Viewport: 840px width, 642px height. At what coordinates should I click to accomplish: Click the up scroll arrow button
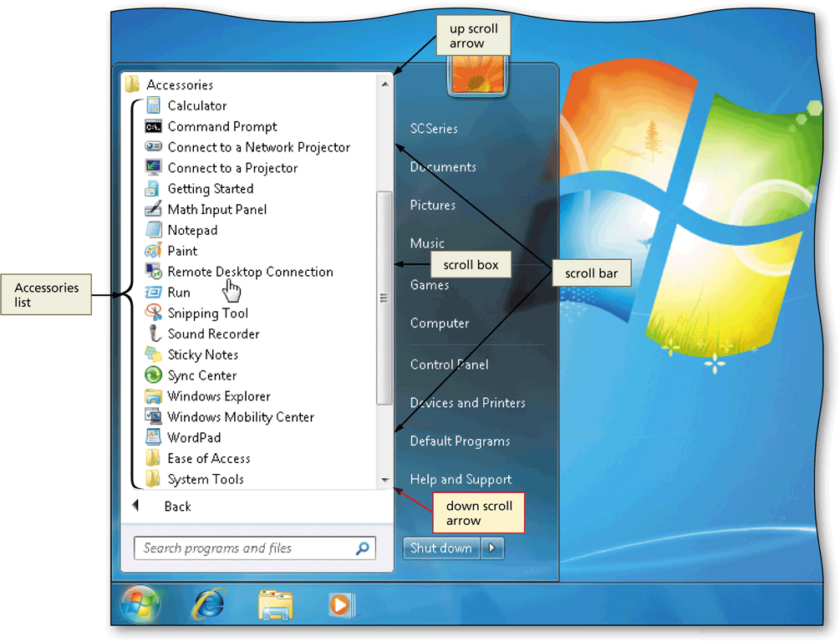384,84
